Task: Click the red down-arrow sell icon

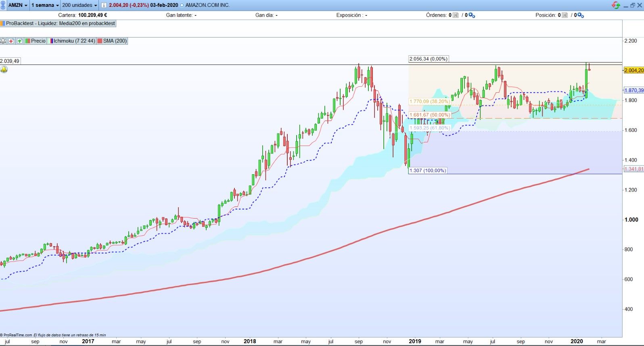Action: click(x=11, y=41)
